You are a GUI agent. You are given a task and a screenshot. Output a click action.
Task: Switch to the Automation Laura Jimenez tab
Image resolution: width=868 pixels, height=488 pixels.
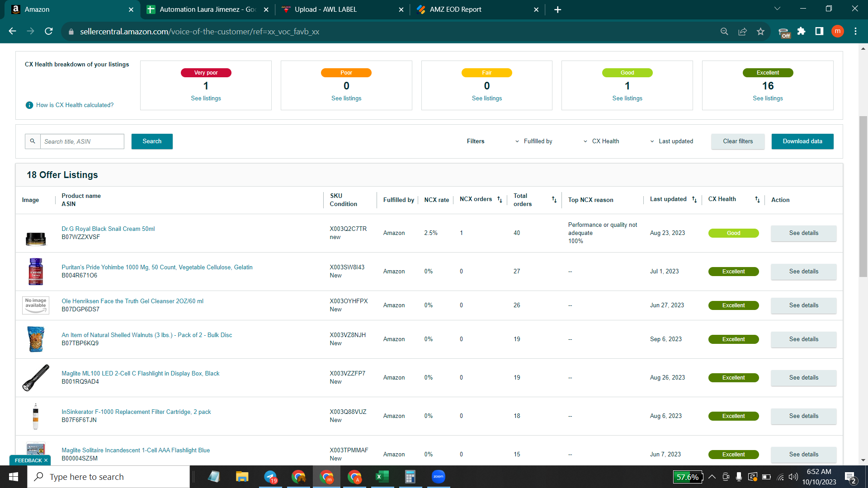pos(208,9)
